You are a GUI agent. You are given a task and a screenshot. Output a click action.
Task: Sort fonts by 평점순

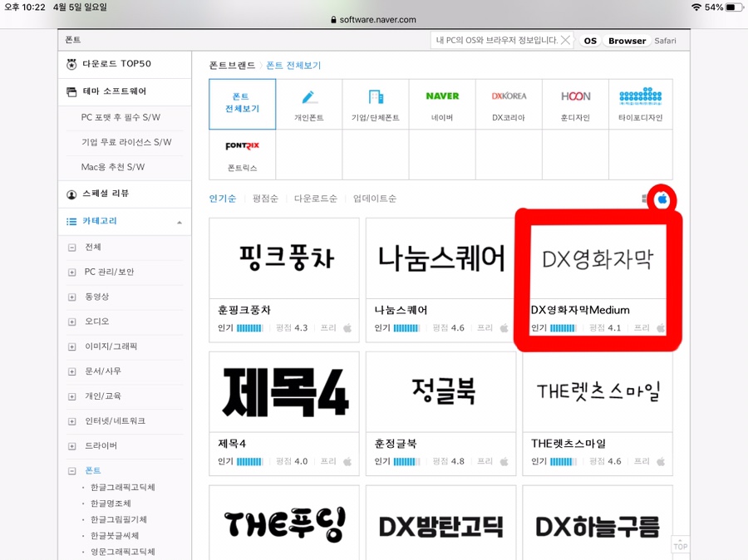[x=265, y=199]
